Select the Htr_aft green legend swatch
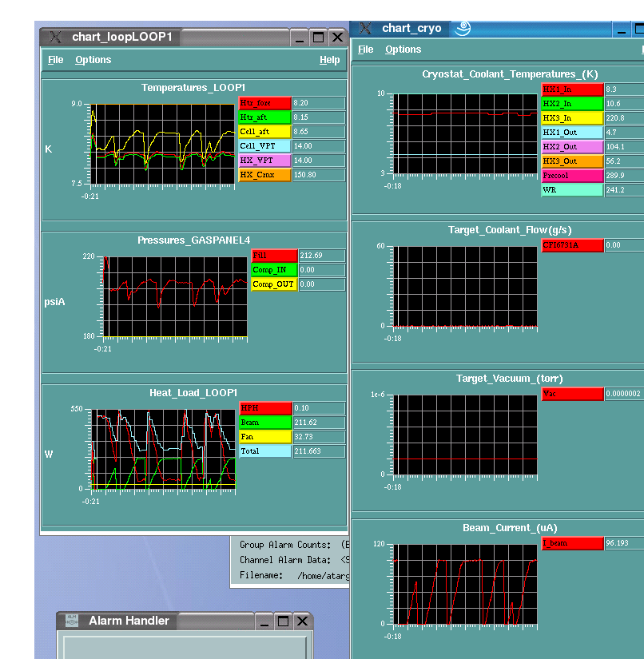The height and width of the screenshot is (659, 644). tap(264, 117)
